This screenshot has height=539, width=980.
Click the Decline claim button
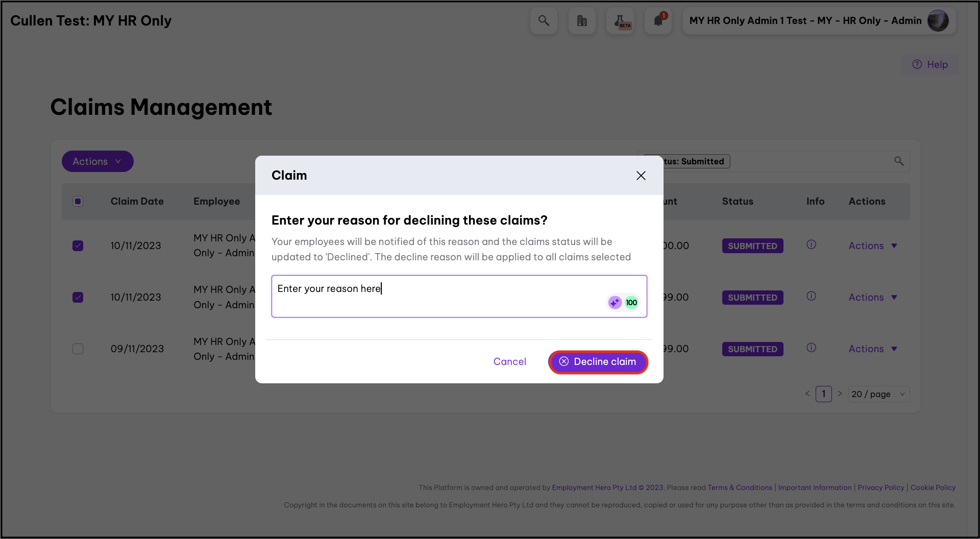(598, 362)
